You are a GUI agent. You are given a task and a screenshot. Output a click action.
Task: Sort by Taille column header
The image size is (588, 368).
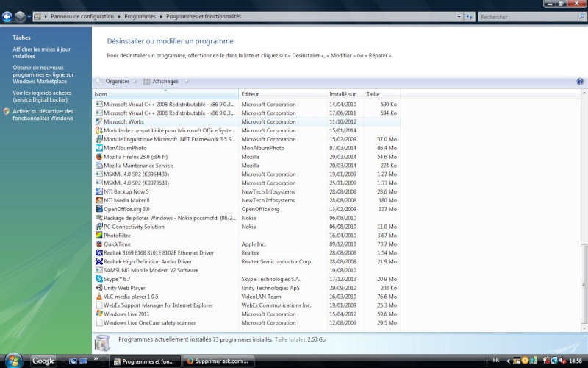381,94
